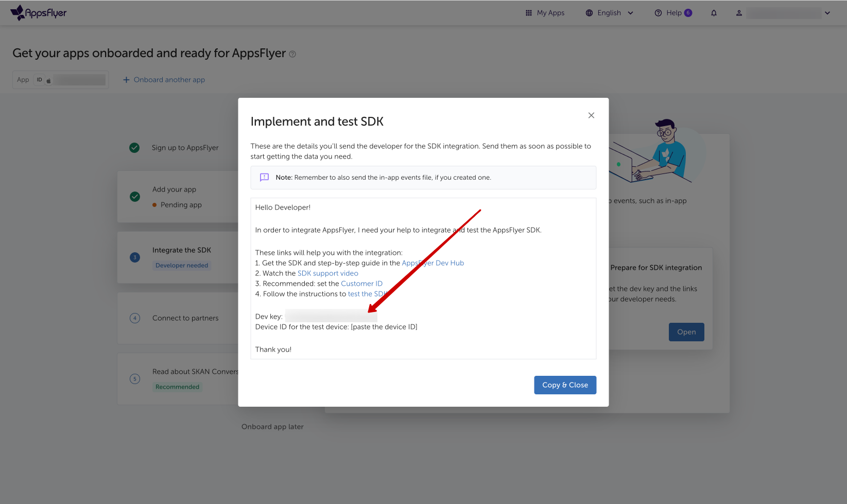Open the notifications bell
This screenshot has height=504, width=847.
click(x=714, y=13)
